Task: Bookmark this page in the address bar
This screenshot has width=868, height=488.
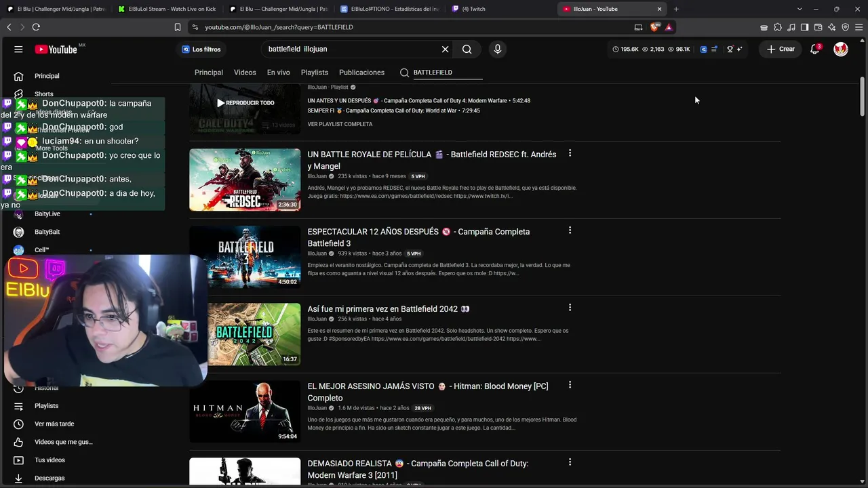Action: click(178, 27)
